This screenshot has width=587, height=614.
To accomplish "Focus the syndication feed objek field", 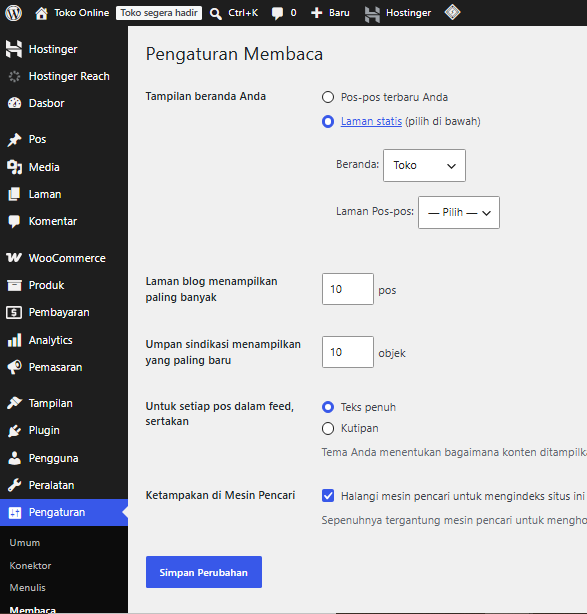I will click(348, 352).
